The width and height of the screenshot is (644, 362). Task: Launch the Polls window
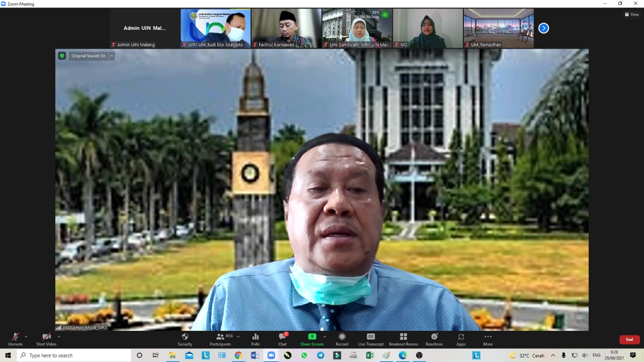pyautogui.click(x=255, y=339)
